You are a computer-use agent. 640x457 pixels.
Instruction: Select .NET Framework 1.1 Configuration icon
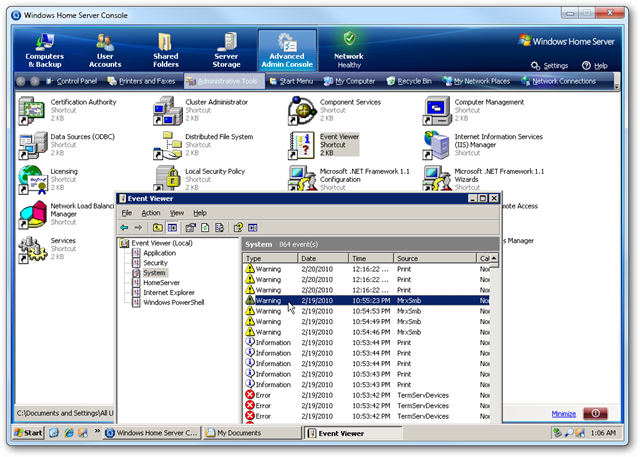[x=302, y=179]
